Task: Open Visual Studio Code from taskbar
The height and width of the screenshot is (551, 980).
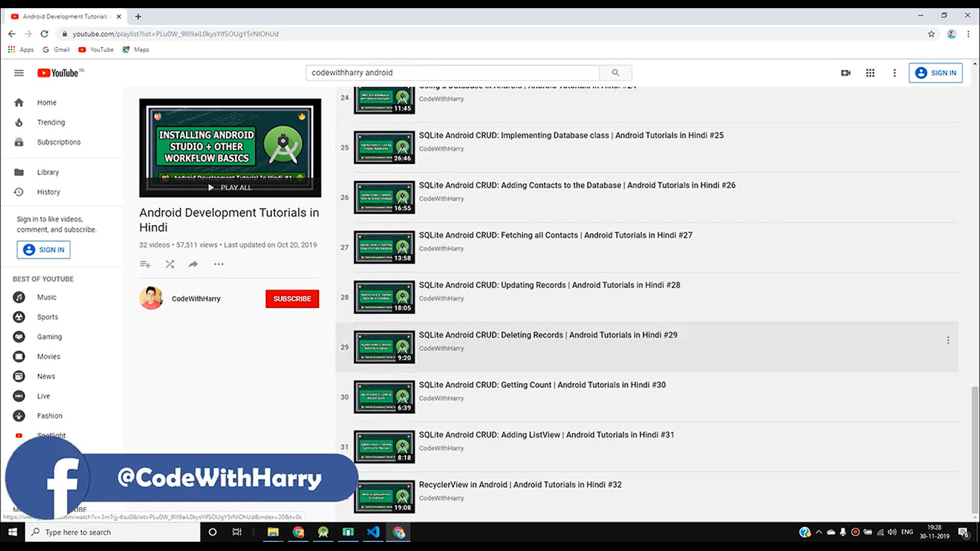Action: click(x=373, y=532)
